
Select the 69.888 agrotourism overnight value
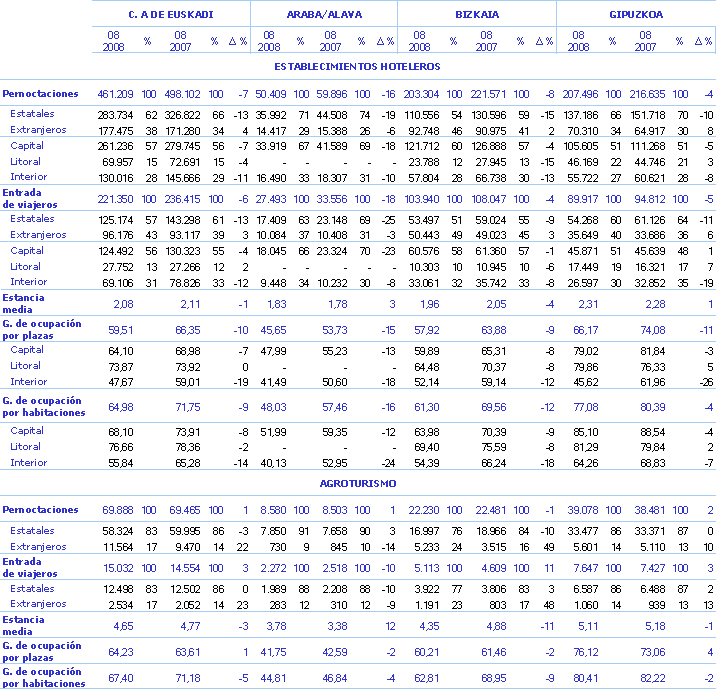118,510
